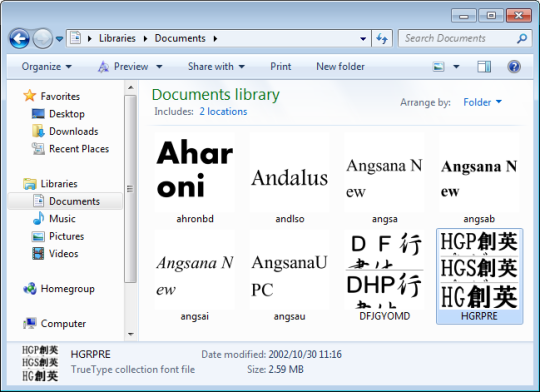Click the Preview toolbar button

coord(123,66)
